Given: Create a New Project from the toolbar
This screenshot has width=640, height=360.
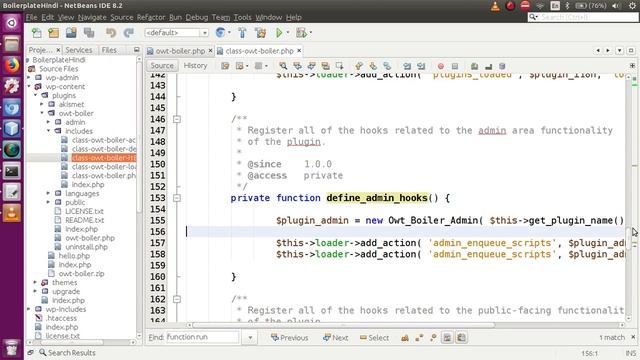Looking at the screenshot, I should 53,33.
